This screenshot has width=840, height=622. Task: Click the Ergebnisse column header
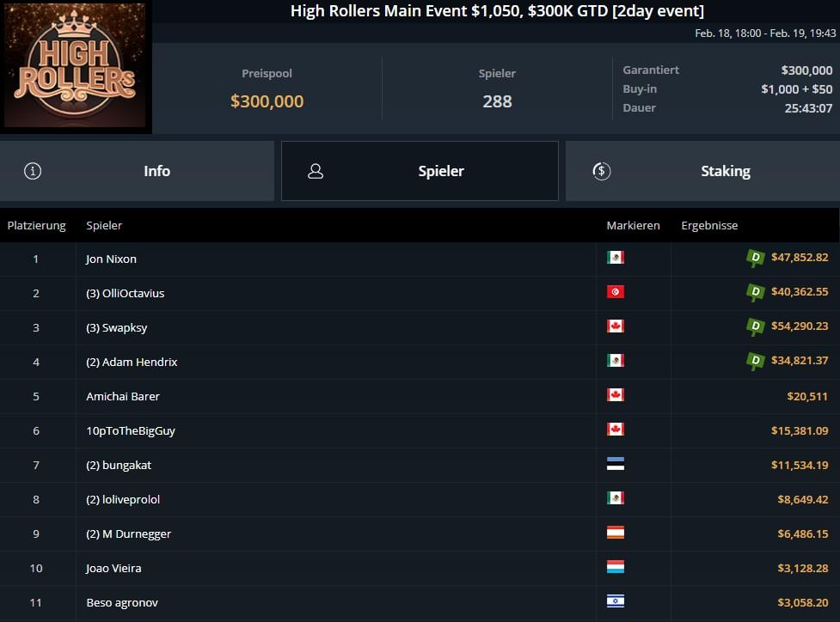709,225
